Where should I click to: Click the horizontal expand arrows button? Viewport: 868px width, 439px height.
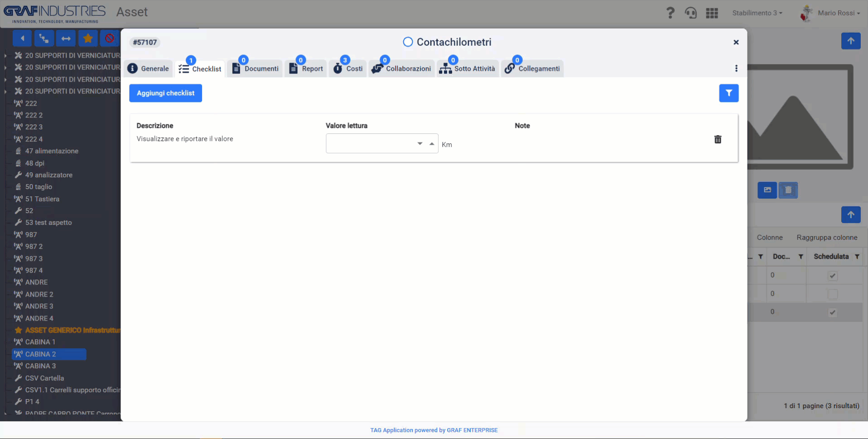(x=66, y=39)
